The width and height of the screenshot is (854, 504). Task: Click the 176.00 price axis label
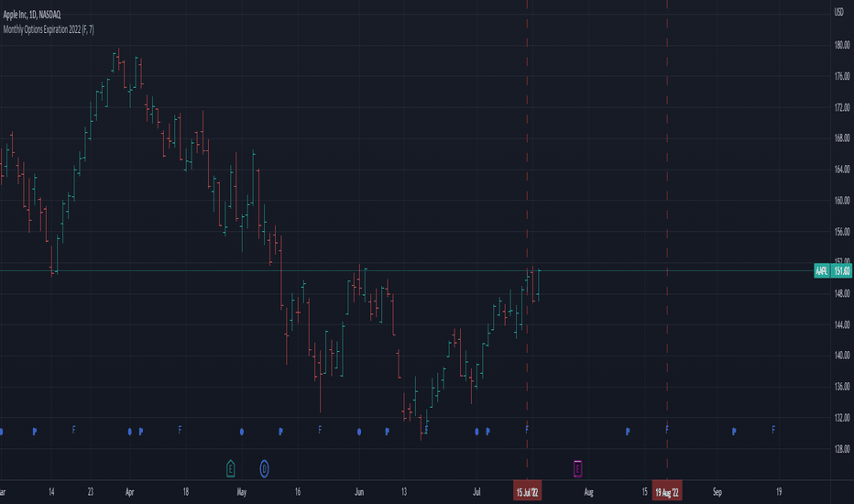click(842, 76)
